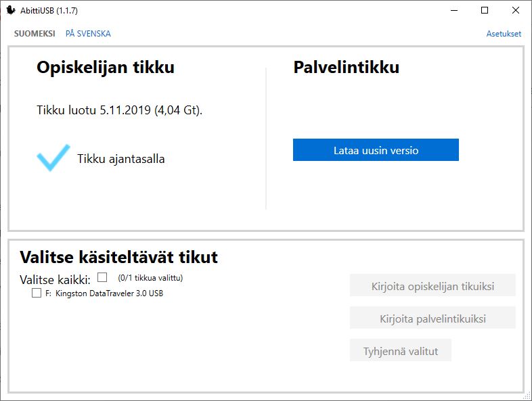Image resolution: width=532 pixels, height=401 pixels.
Task: Click the Opiskelijan tikku heading
Action: [106, 68]
